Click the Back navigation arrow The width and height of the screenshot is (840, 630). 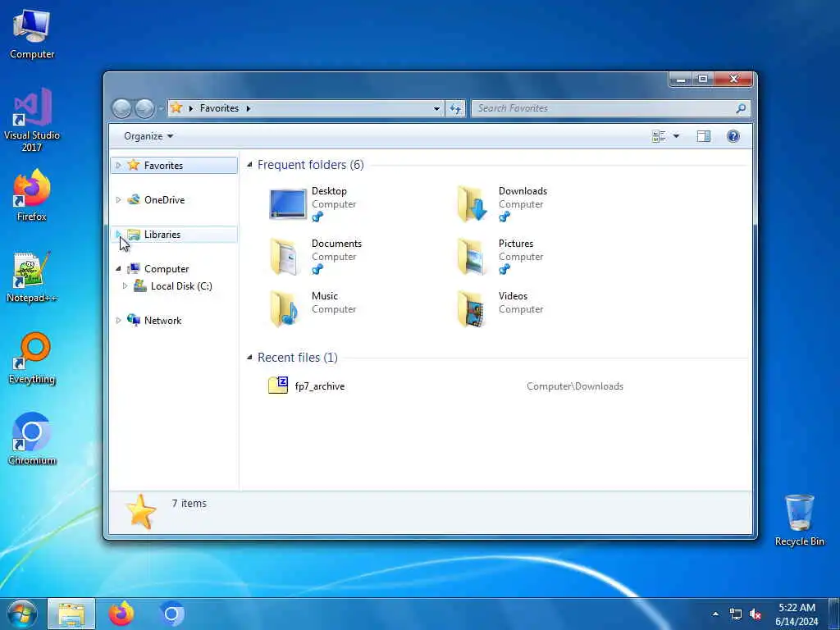(121, 109)
